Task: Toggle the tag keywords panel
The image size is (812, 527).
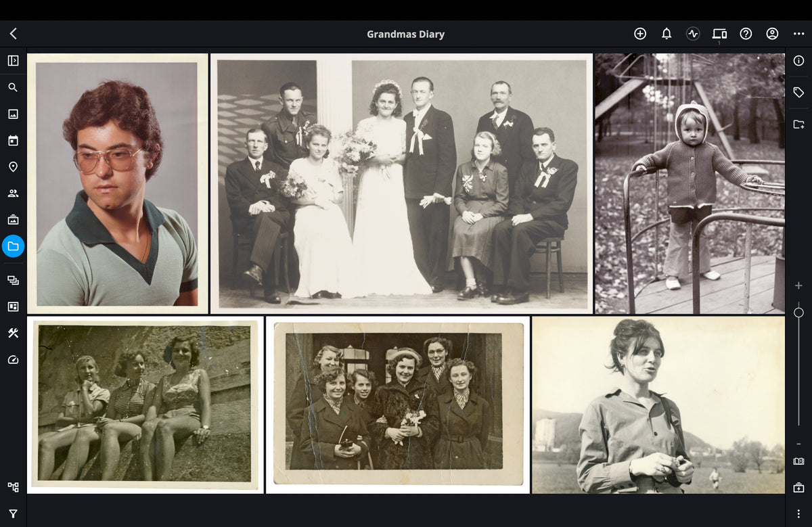Action: [x=798, y=93]
